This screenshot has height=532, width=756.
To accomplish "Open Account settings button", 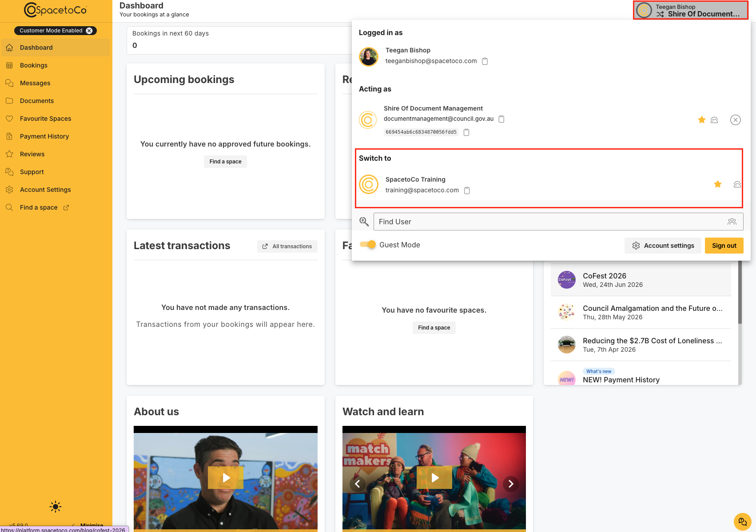I will tap(663, 246).
